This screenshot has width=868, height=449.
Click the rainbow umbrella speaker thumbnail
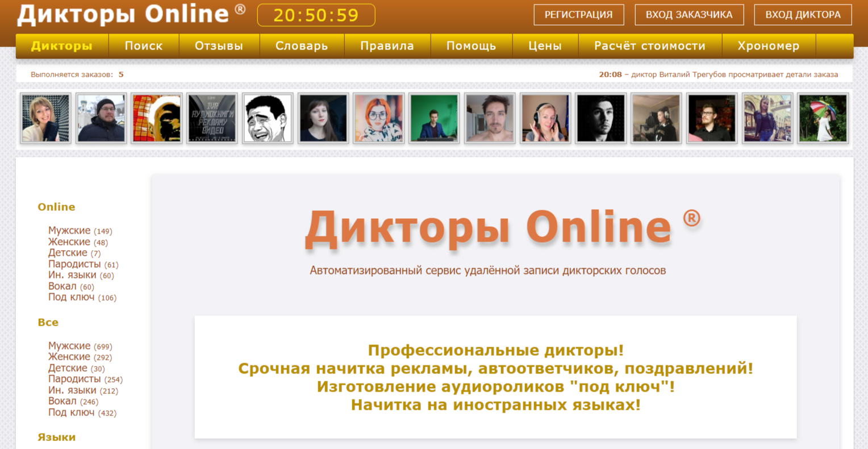[x=822, y=118]
